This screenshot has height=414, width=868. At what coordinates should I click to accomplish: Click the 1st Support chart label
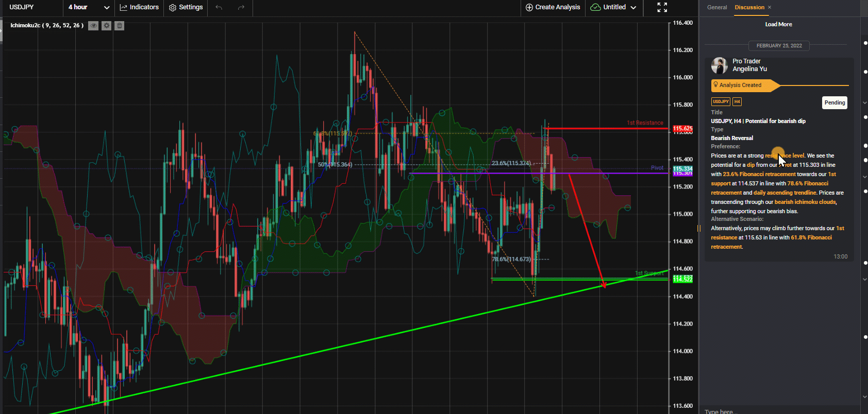[649, 273]
